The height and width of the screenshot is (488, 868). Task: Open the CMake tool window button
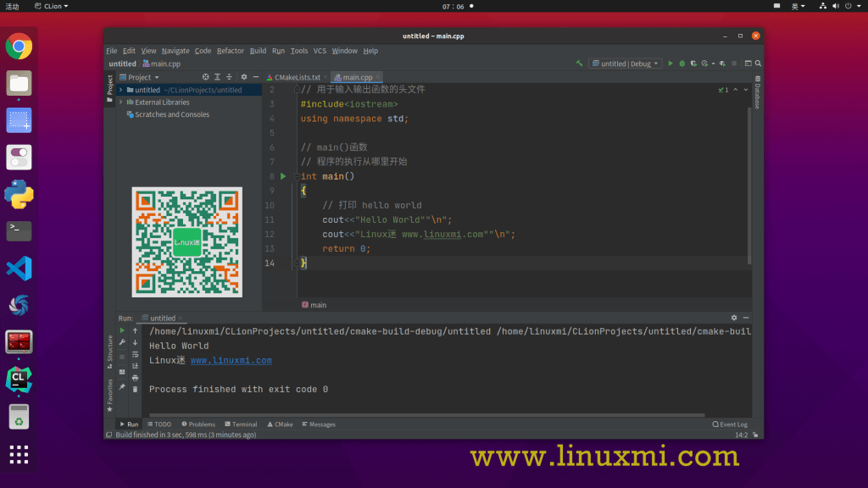tap(280, 424)
